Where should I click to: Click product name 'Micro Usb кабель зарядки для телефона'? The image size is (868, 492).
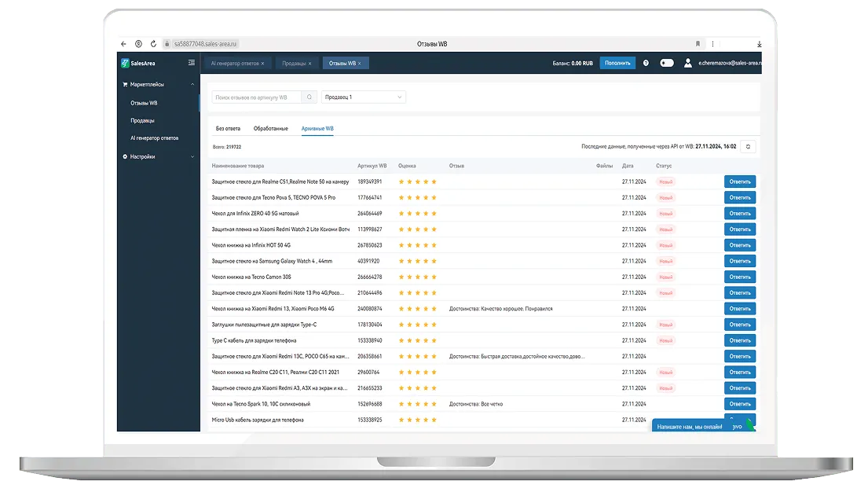pyautogui.click(x=258, y=420)
